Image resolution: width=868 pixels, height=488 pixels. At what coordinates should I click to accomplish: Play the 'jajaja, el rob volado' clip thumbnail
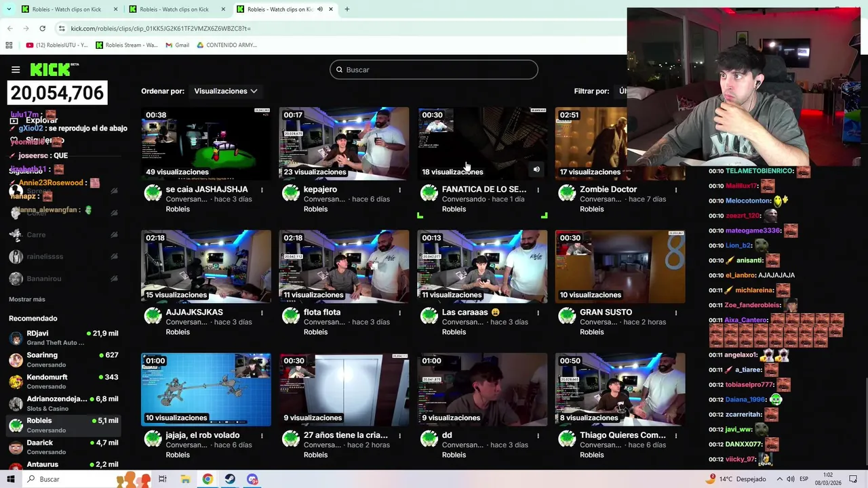click(206, 389)
